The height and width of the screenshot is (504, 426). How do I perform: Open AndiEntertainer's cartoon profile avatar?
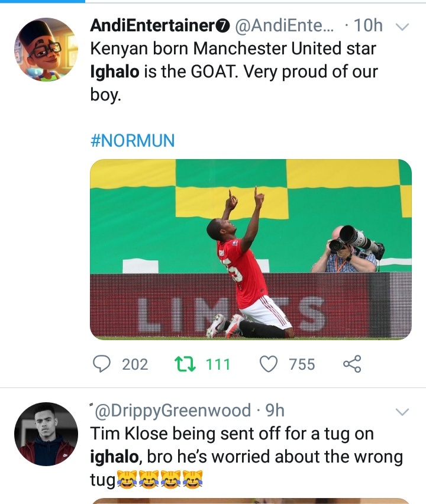click(46, 49)
